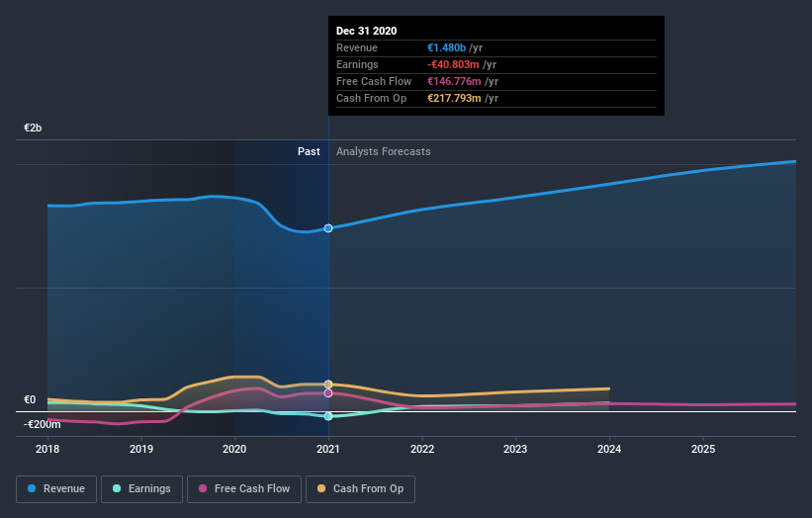Click the Revenue row label in tooltip

[x=357, y=47]
